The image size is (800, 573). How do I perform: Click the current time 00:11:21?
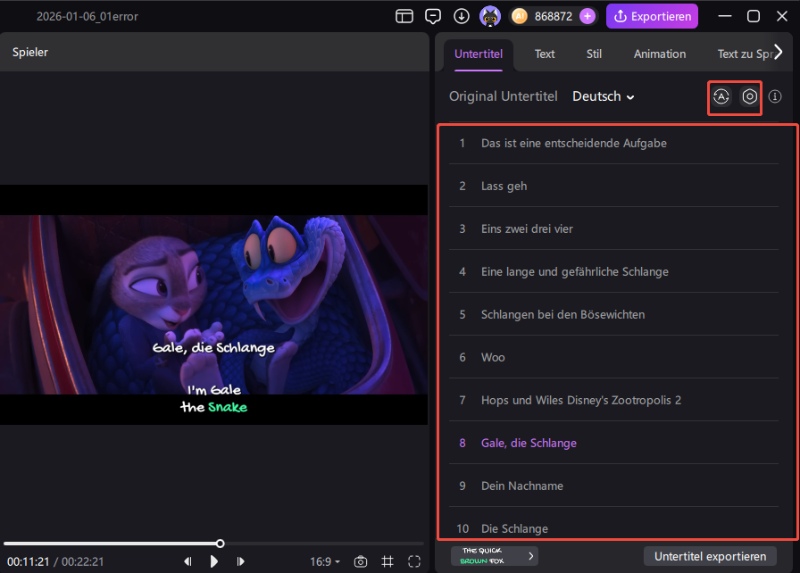point(28,562)
